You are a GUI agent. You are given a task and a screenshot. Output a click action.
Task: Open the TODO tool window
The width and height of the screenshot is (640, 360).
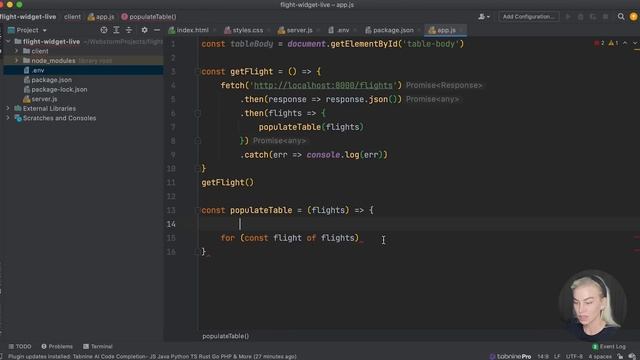20,347
